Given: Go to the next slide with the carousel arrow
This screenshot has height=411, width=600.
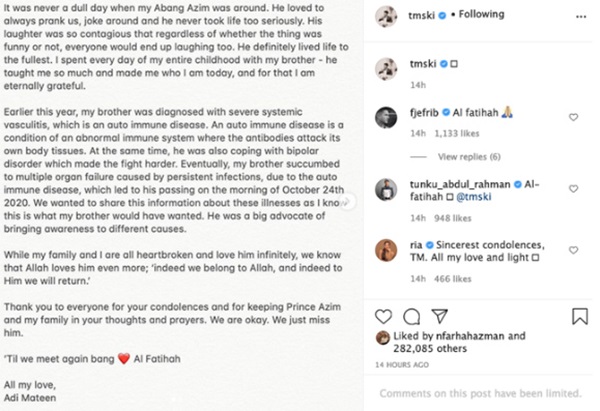Looking at the screenshot, I should pyautogui.click(x=348, y=201).
